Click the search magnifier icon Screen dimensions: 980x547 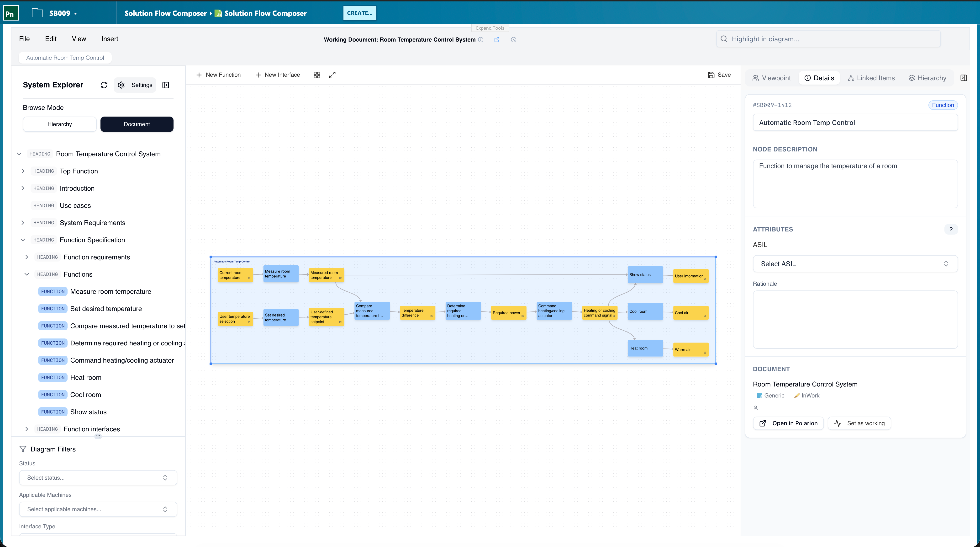click(x=724, y=39)
